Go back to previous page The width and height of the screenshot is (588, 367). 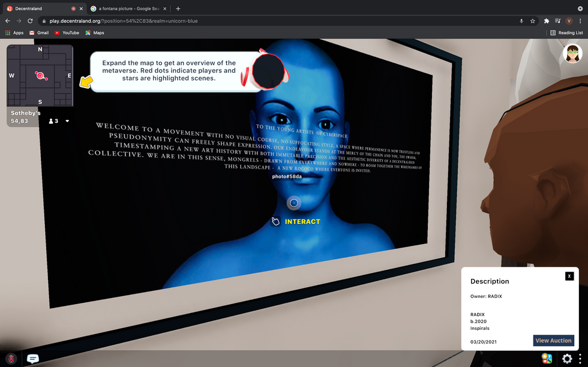coord(7,21)
